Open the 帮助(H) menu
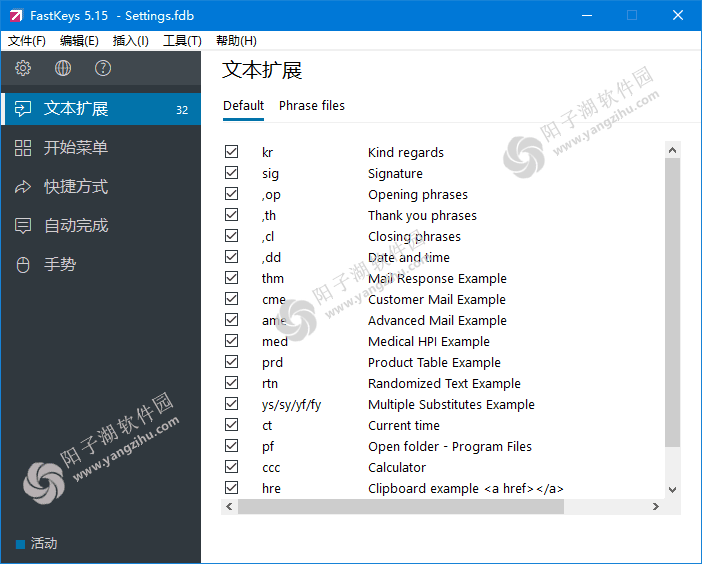Image resolution: width=702 pixels, height=564 pixels. tap(236, 41)
